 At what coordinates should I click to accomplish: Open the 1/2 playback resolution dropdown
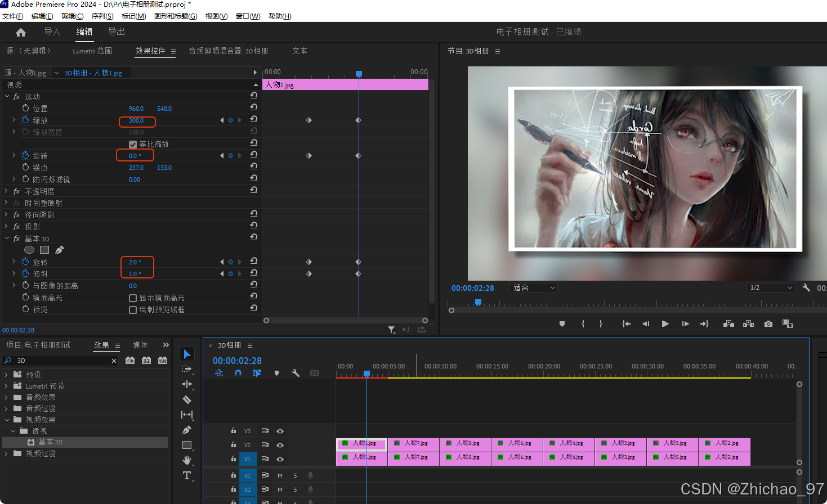(x=771, y=287)
